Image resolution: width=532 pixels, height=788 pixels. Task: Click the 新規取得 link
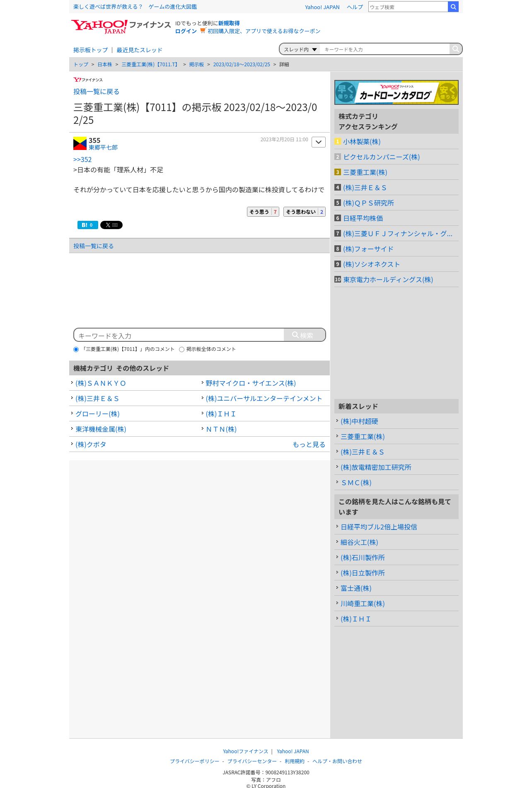point(229,23)
